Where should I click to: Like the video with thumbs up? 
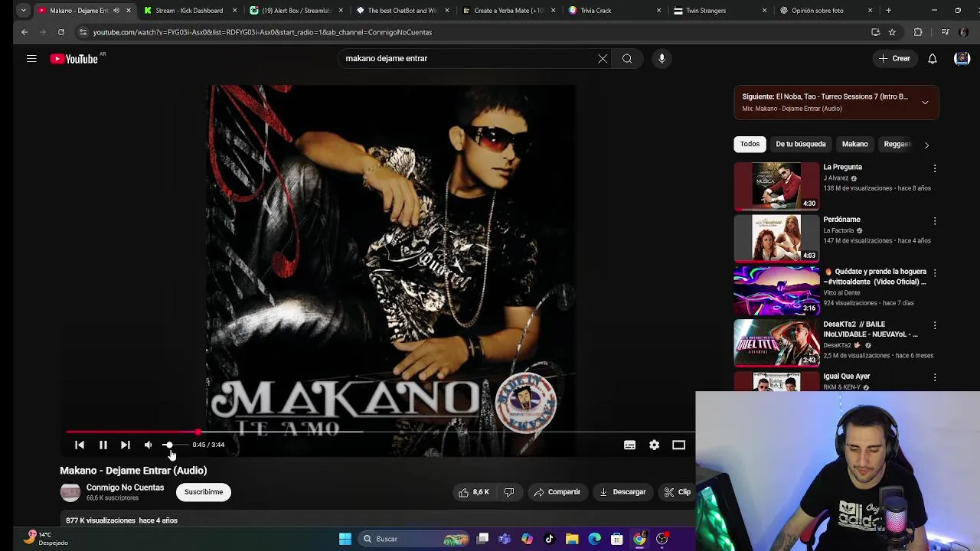475,492
